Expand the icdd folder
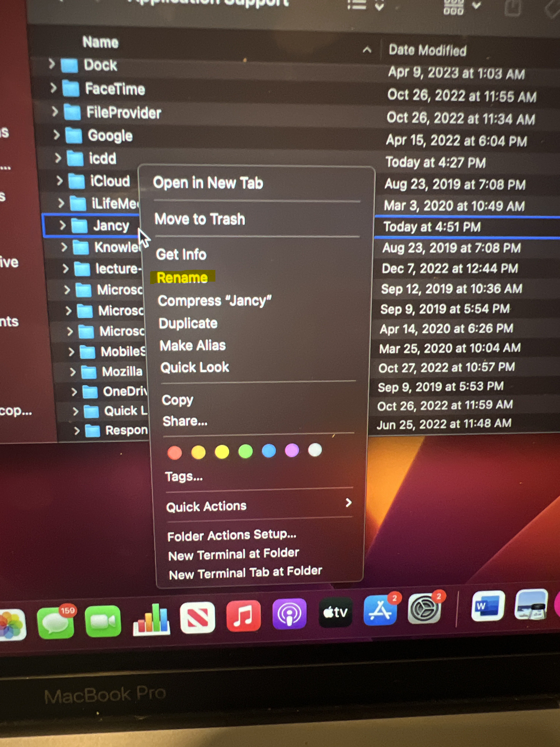Viewport: 560px width, 747px height. pyautogui.click(x=58, y=158)
